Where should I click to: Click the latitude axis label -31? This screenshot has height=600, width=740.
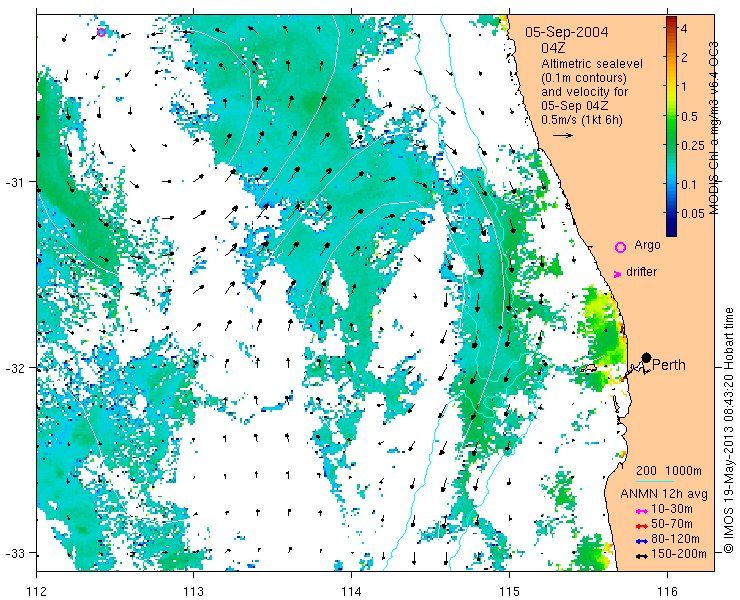click(x=15, y=182)
